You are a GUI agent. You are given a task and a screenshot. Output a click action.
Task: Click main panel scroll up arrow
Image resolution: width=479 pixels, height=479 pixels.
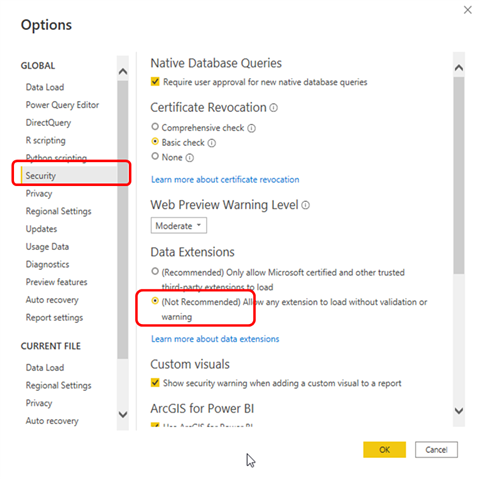click(459, 68)
